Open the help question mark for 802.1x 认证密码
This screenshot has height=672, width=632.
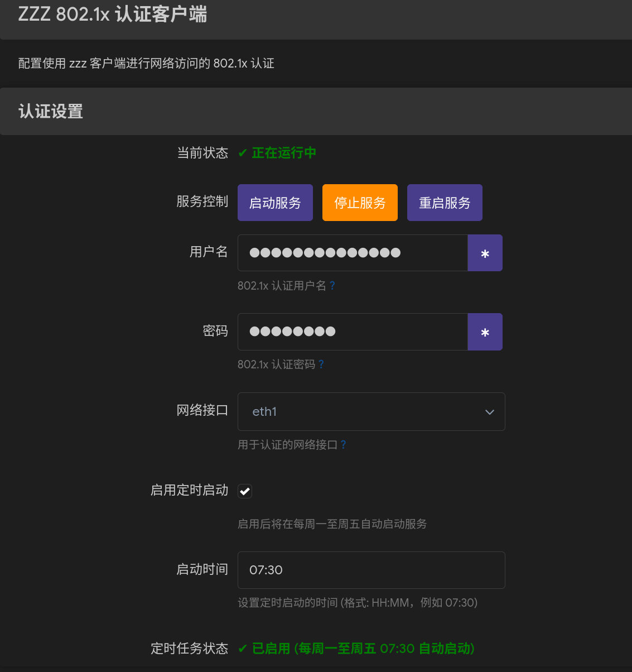point(321,364)
